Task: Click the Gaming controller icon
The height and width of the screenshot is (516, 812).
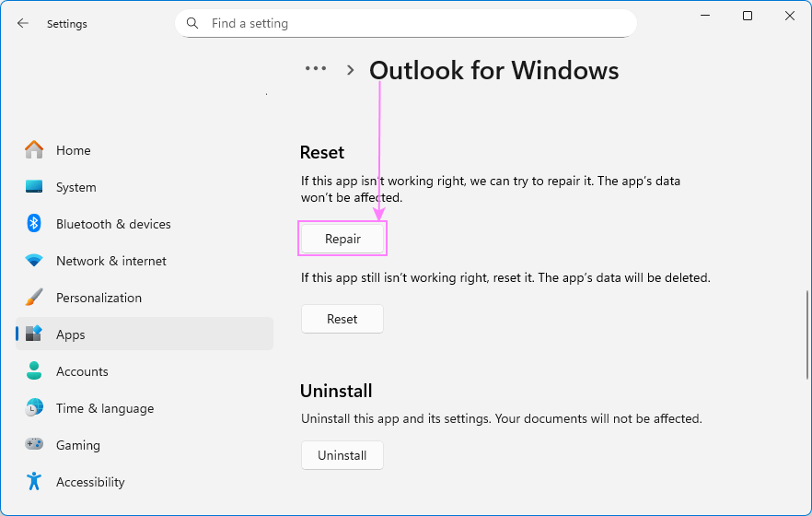Action: tap(34, 444)
